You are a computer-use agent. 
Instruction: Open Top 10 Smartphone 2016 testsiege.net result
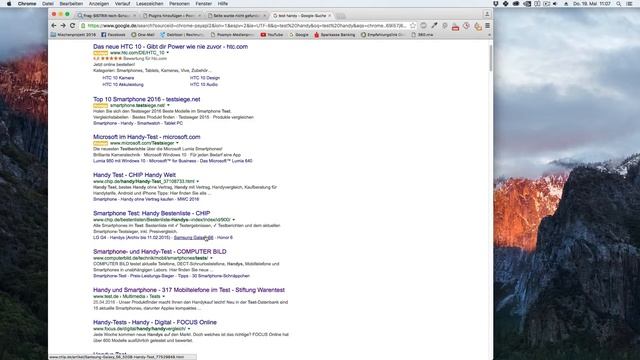(x=147, y=99)
